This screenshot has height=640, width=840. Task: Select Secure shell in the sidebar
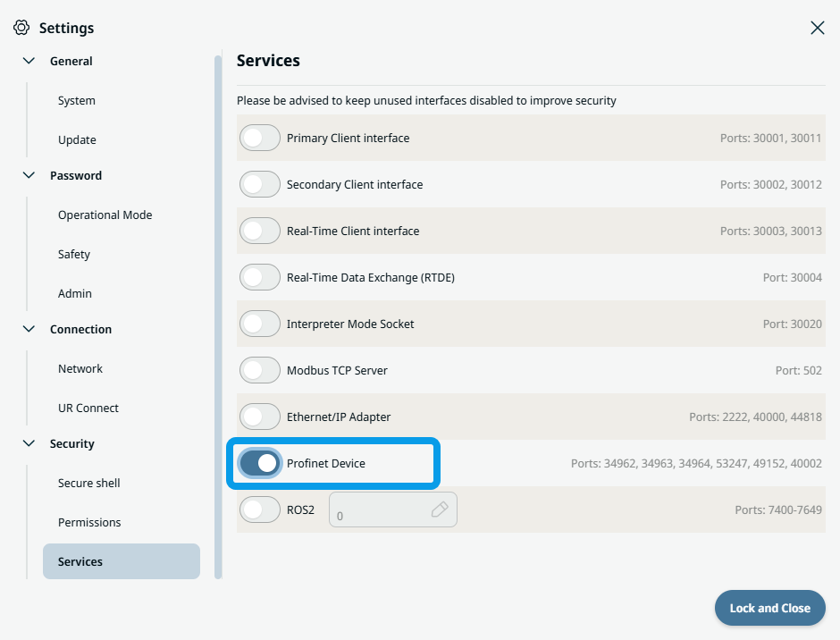click(89, 483)
